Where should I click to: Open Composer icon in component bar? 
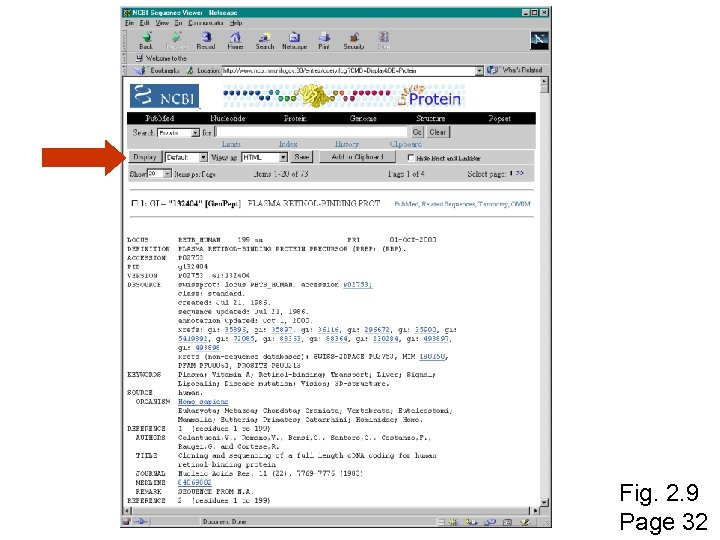[525, 522]
